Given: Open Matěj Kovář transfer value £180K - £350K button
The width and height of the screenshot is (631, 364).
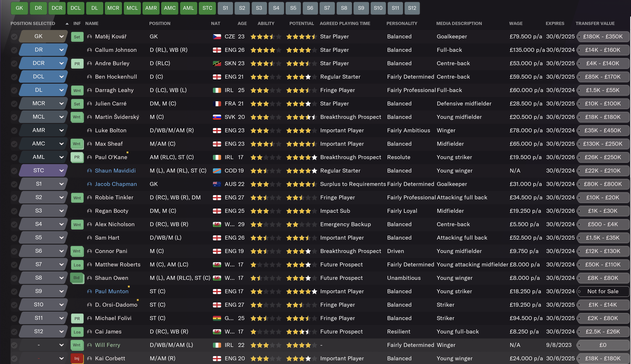Looking at the screenshot, I should point(603,37).
